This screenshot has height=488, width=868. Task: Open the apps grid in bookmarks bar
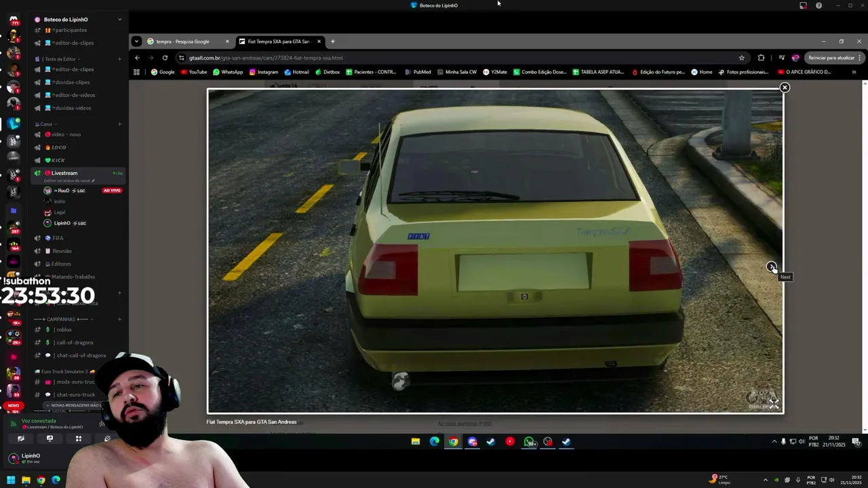coord(136,72)
